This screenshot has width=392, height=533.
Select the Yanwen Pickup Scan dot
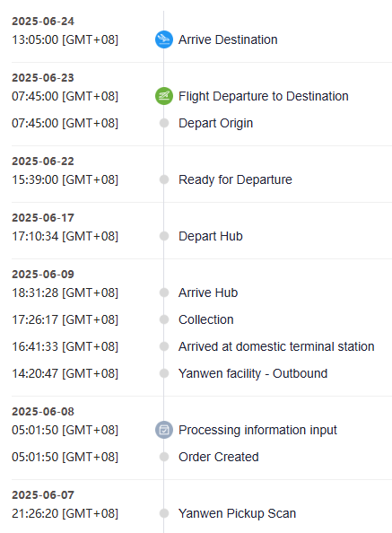tap(164, 513)
